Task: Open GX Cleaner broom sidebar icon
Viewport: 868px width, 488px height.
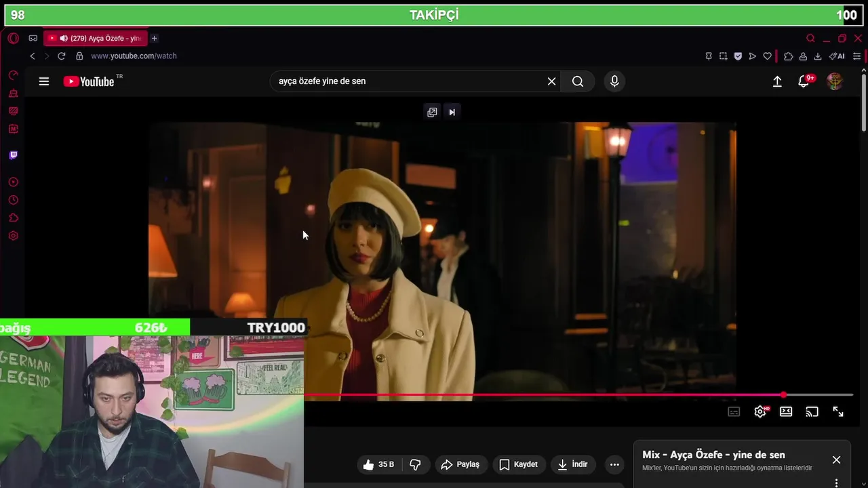Action: (x=13, y=93)
